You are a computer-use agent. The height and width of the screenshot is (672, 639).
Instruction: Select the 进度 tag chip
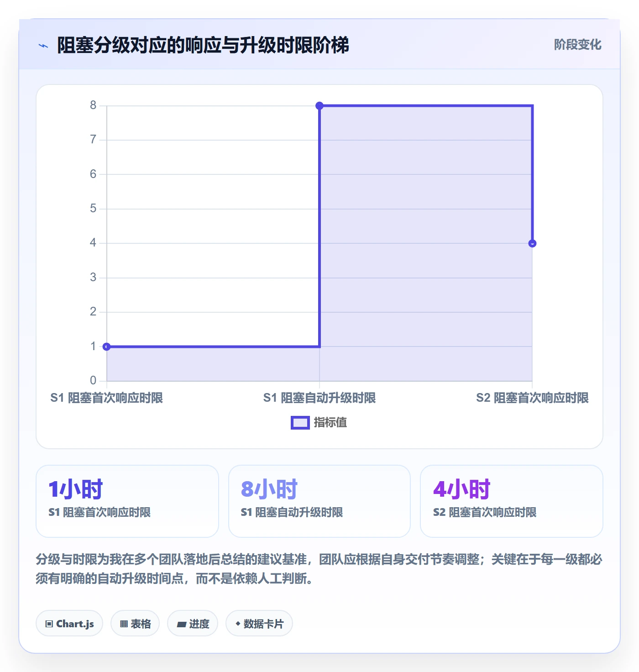193,623
